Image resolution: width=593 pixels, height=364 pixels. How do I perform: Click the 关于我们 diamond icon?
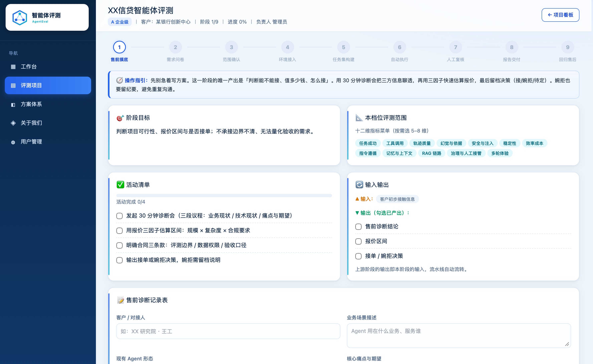[x=13, y=123]
